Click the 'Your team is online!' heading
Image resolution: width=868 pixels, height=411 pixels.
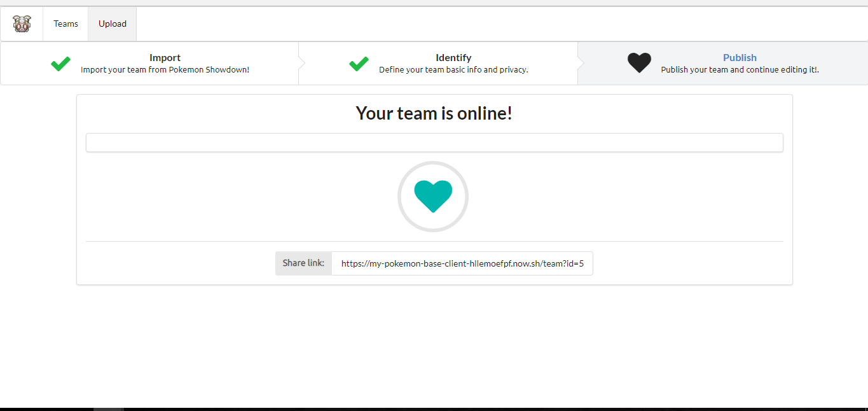point(434,113)
